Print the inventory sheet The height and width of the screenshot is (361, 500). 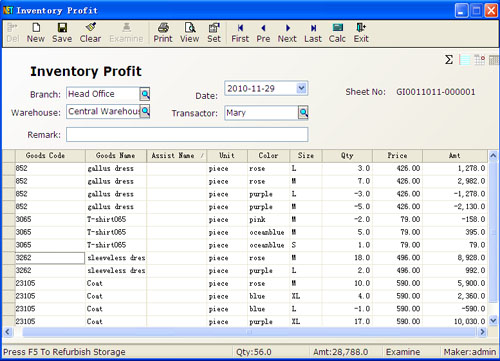[x=163, y=33]
